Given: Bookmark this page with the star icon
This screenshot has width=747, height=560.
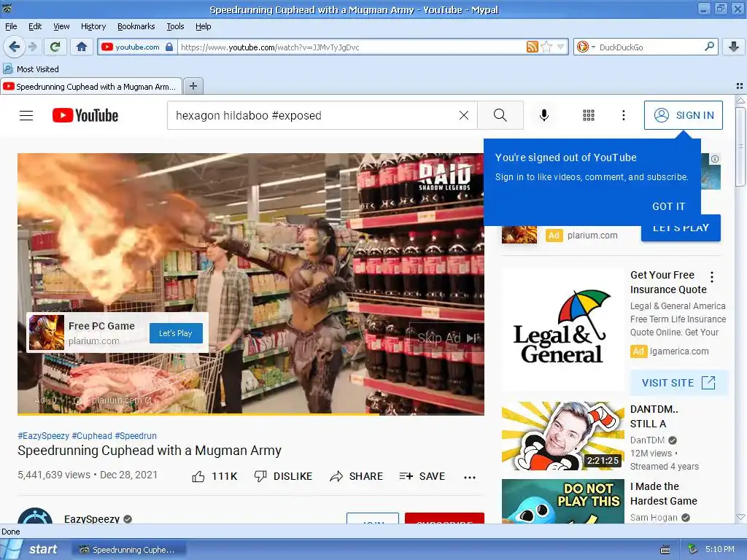Looking at the screenshot, I should pos(547,47).
